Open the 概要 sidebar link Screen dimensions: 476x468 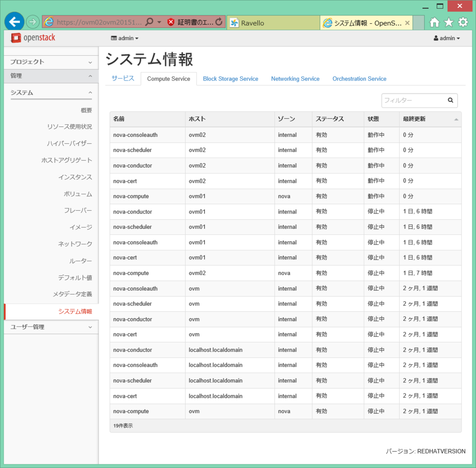click(x=86, y=110)
